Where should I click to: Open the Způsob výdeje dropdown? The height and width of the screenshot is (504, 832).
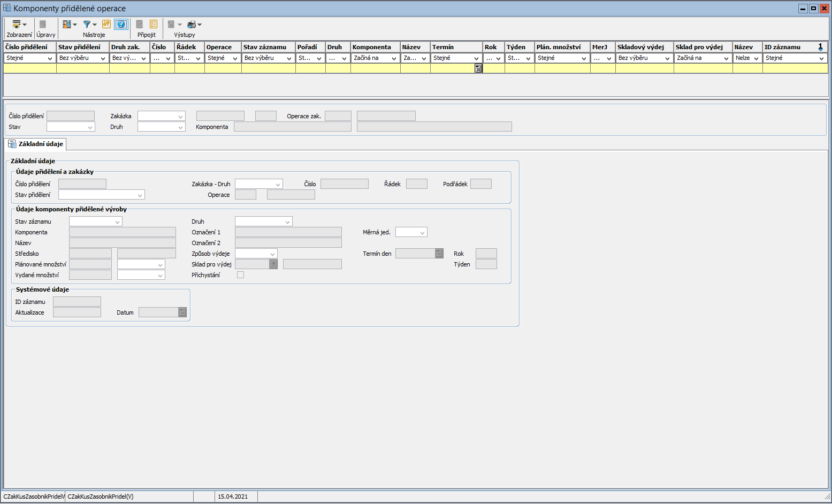coord(272,254)
